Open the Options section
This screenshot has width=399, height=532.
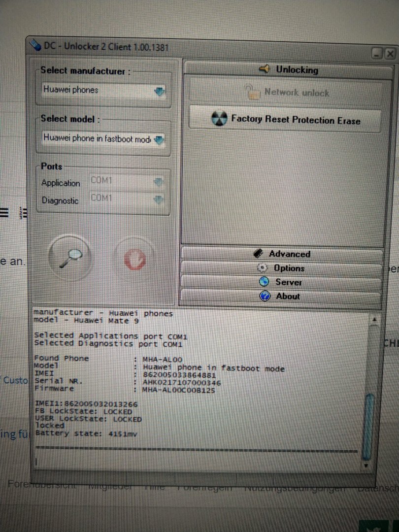281,268
